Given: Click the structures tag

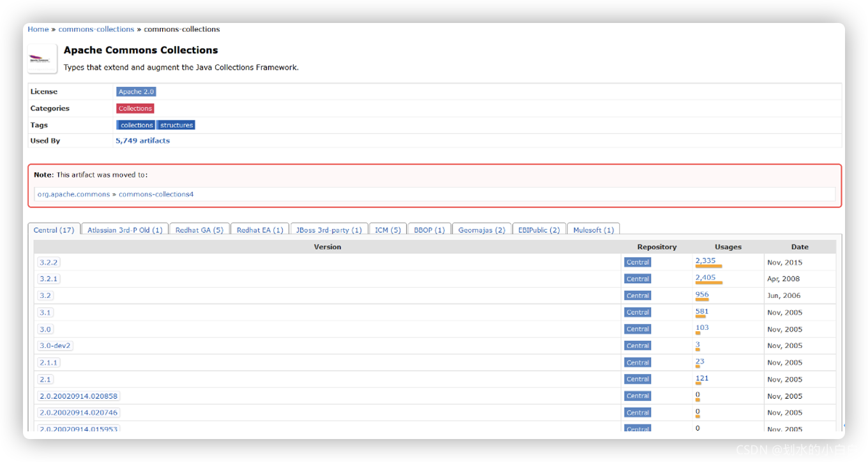Looking at the screenshot, I should click(176, 125).
